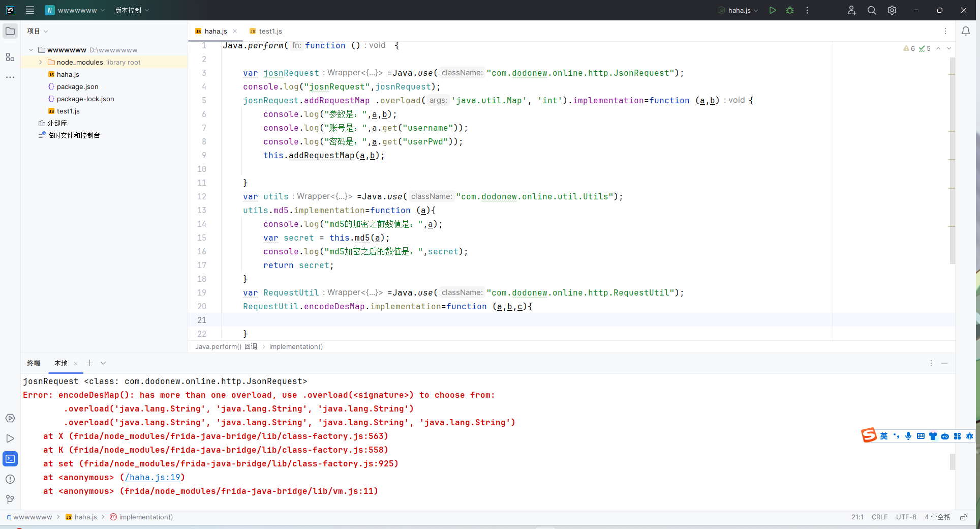Open IDE settings gear

click(892, 10)
